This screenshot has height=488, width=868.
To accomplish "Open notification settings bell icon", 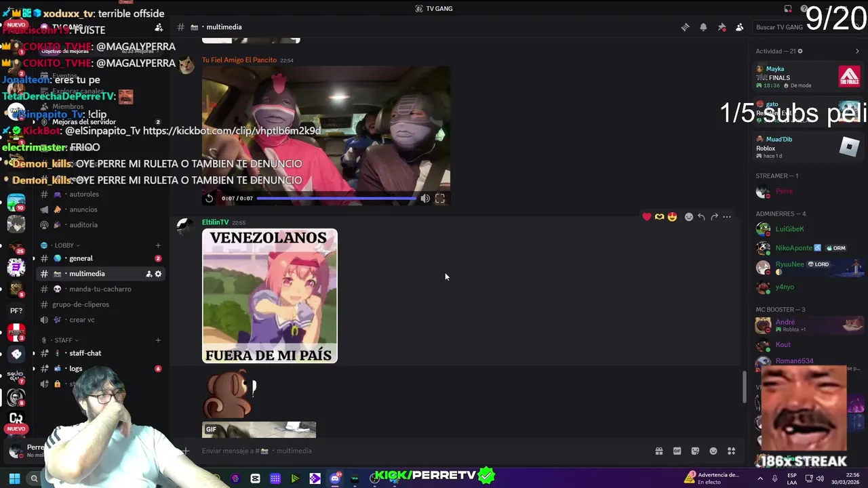I will [x=703, y=27].
